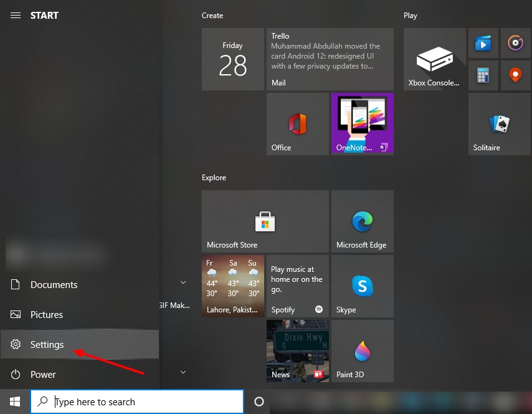Open the Calendar tile showing Friday 28
This screenshot has height=414, width=532.
point(233,59)
